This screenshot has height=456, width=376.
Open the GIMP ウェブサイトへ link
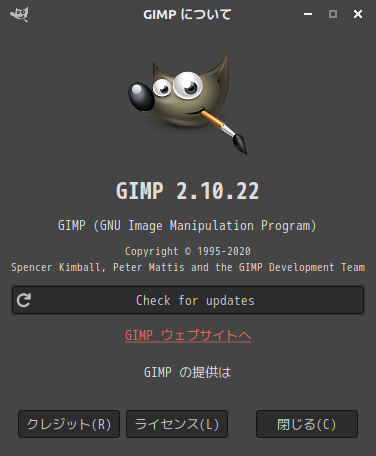click(x=188, y=335)
